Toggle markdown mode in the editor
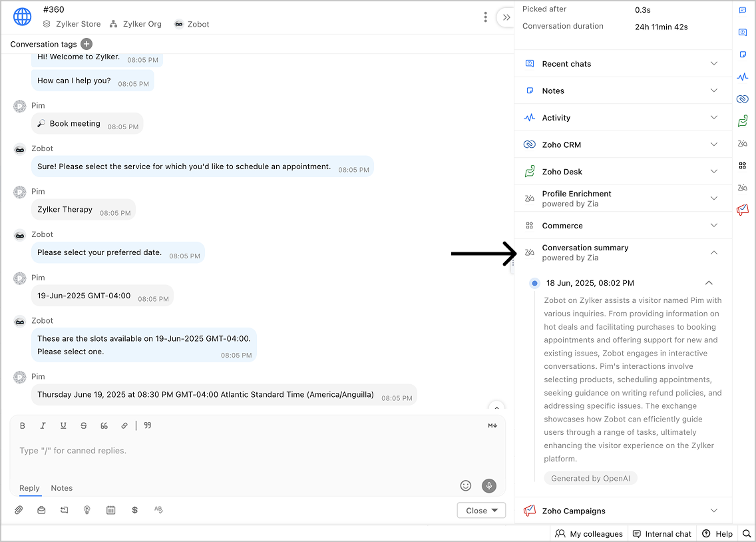Viewport: 756px width, 542px height. pyautogui.click(x=492, y=425)
